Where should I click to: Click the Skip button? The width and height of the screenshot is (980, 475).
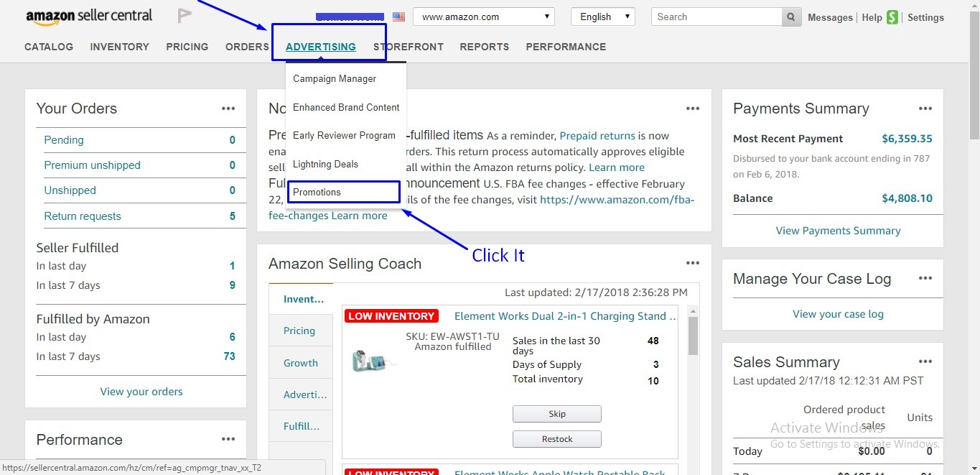pyautogui.click(x=557, y=414)
